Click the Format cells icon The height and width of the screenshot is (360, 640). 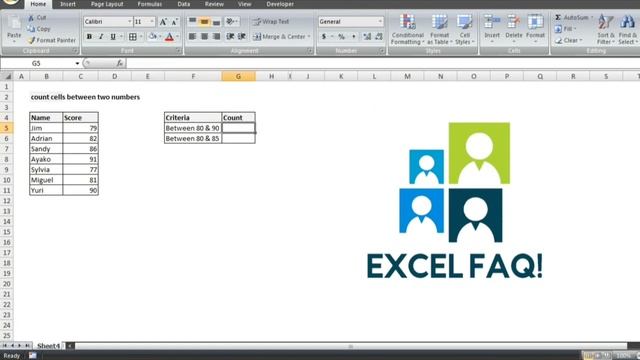pos(535,21)
